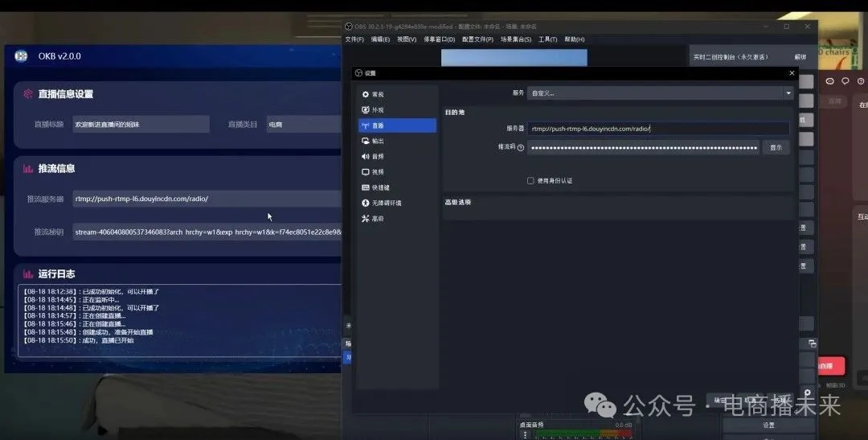Open the 文件(F) menu in OBS
The height and width of the screenshot is (440, 868).
coord(354,39)
